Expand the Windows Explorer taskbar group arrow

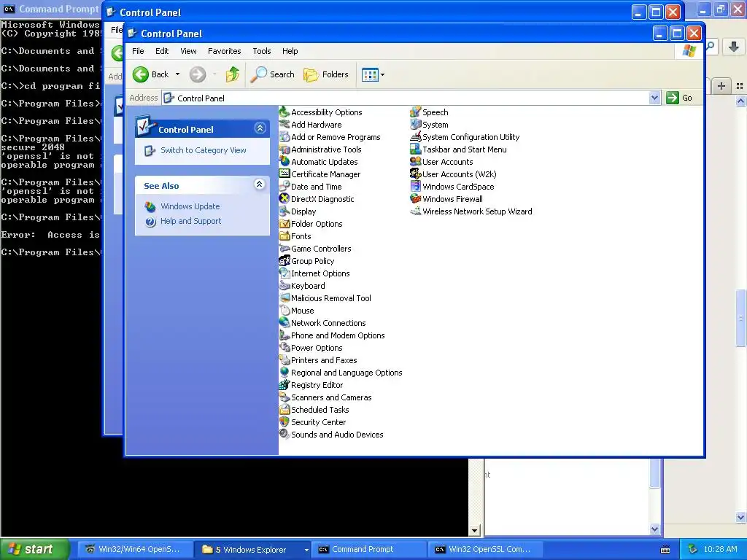(306, 550)
